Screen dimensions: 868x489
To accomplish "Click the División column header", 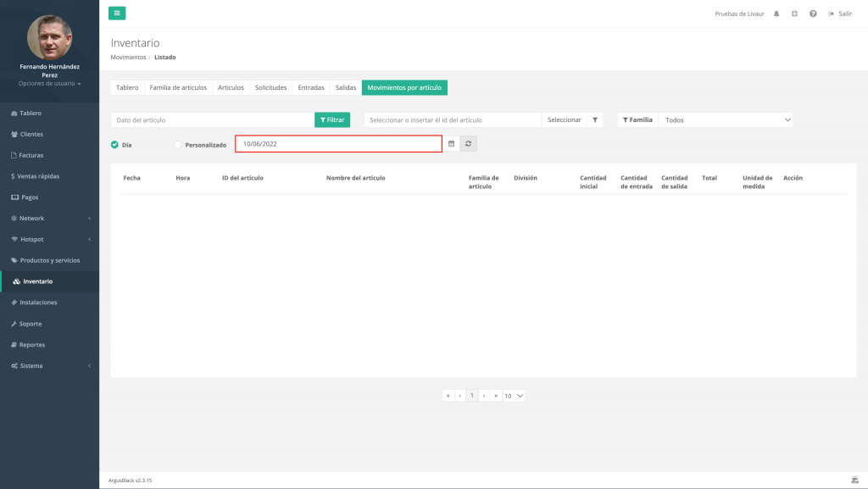I will pos(526,178).
